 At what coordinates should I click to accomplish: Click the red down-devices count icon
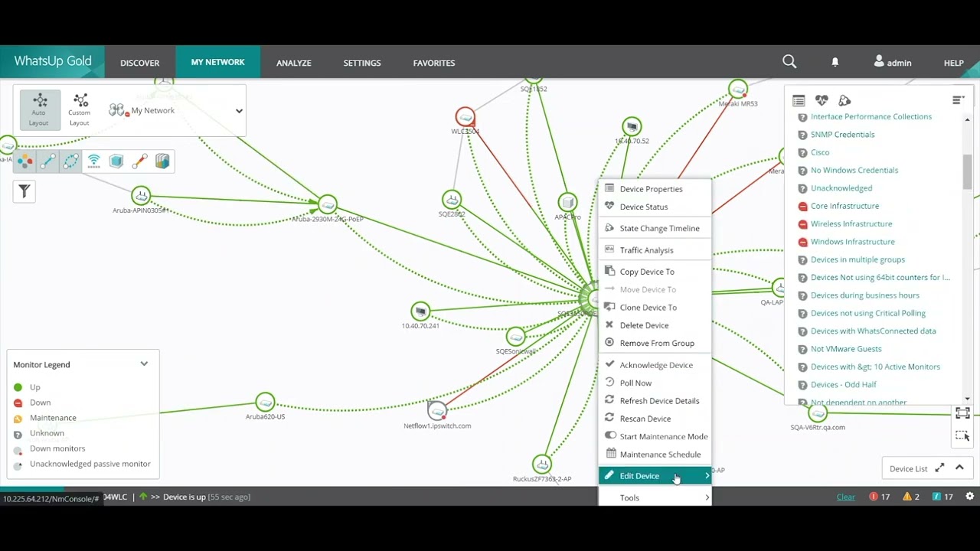pos(874,497)
